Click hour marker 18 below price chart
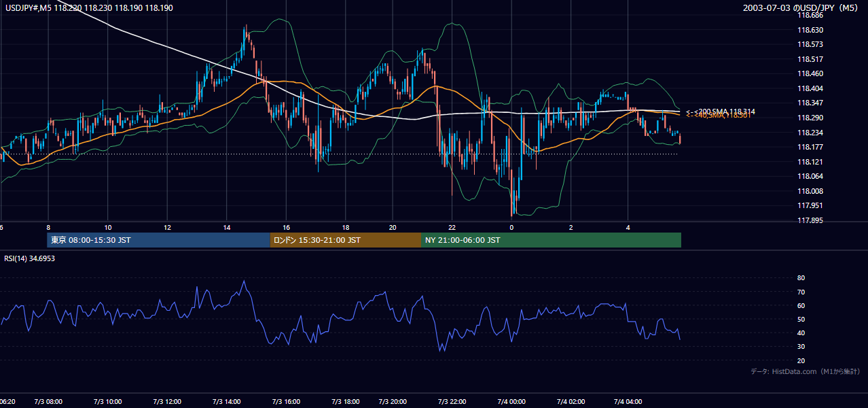This screenshot has width=868, height=408. click(346, 227)
